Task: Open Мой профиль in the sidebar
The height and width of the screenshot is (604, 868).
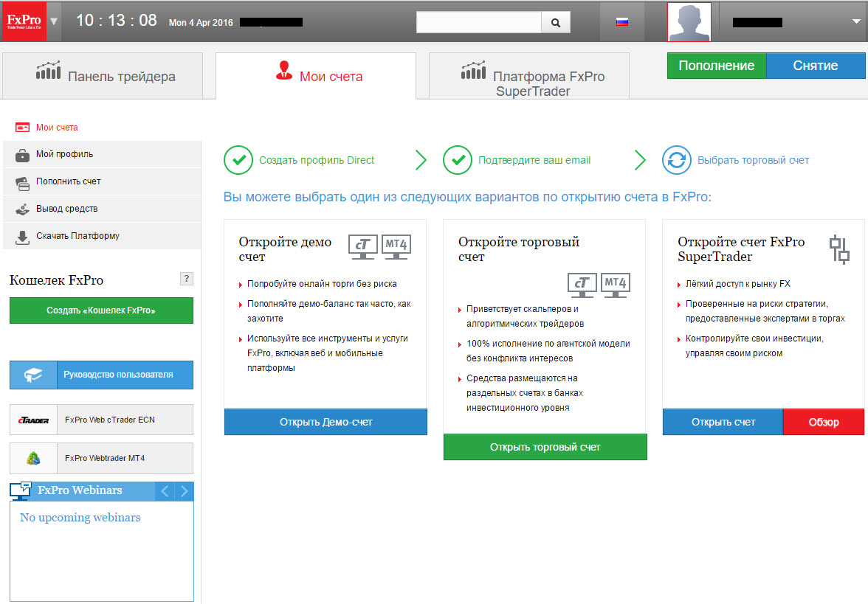Action: coord(102,154)
